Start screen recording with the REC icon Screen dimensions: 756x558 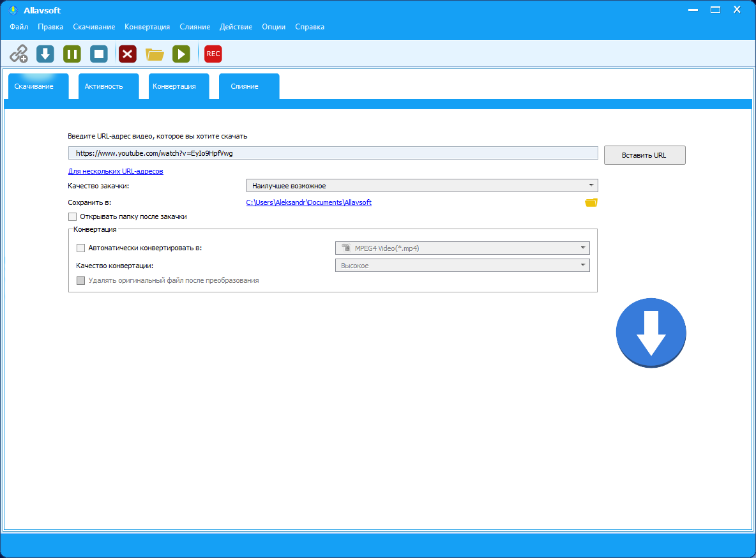[213, 54]
